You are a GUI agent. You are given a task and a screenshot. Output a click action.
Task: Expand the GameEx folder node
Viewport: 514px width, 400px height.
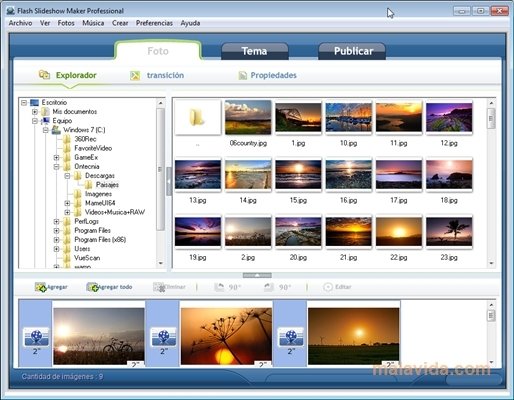click(x=56, y=157)
